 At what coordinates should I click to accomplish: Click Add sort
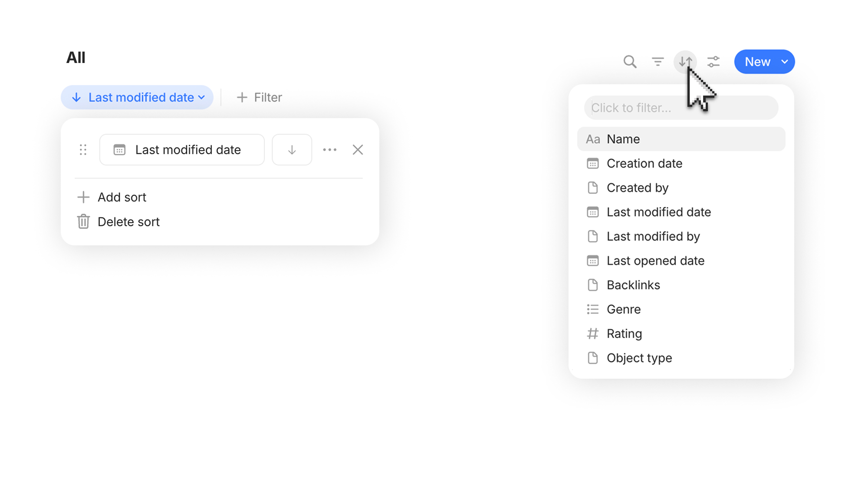112,197
